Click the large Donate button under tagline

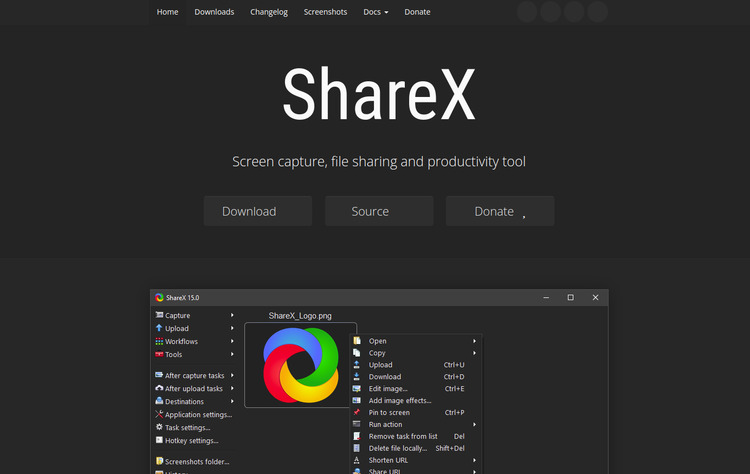[x=500, y=211]
